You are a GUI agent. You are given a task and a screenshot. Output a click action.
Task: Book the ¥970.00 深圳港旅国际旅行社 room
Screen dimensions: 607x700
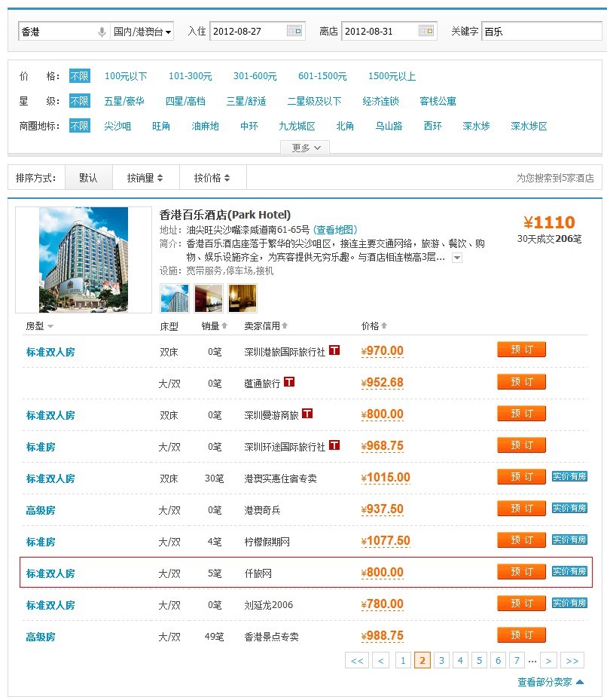(x=521, y=350)
